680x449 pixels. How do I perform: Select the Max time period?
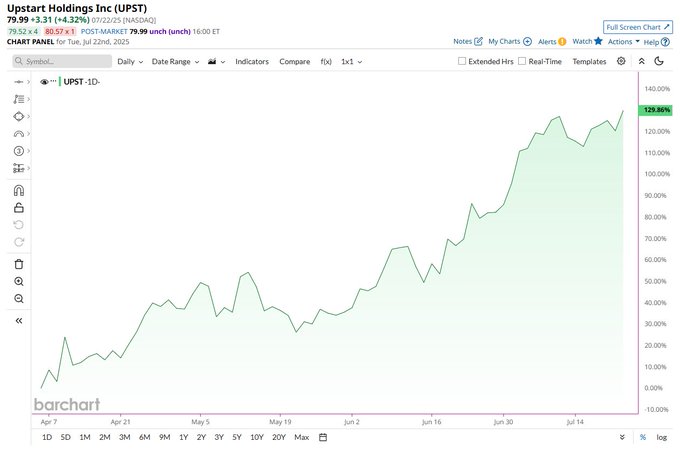301,437
